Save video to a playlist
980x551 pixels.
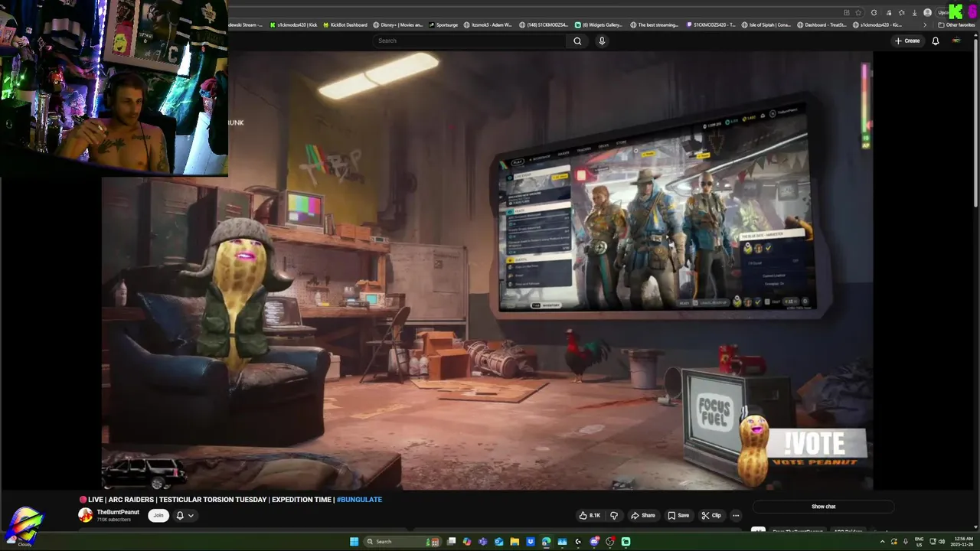click(x=678, y=515)
